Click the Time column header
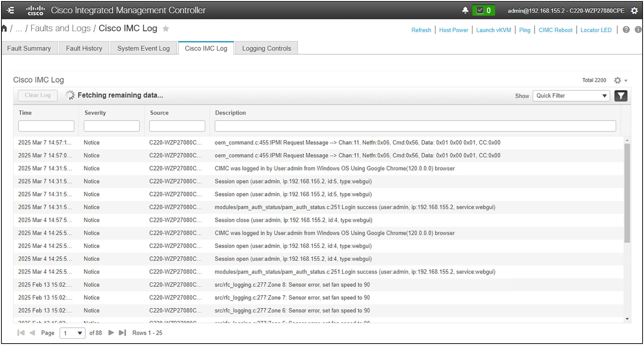 point(25,113)
